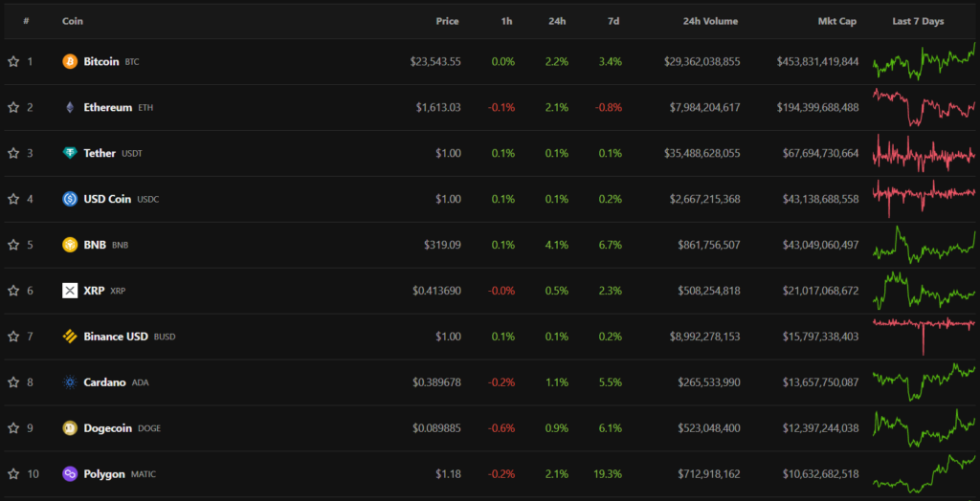Click the XRP logo icon
The height and width of the screenshot is (501, 980).
tap(70, 291)
